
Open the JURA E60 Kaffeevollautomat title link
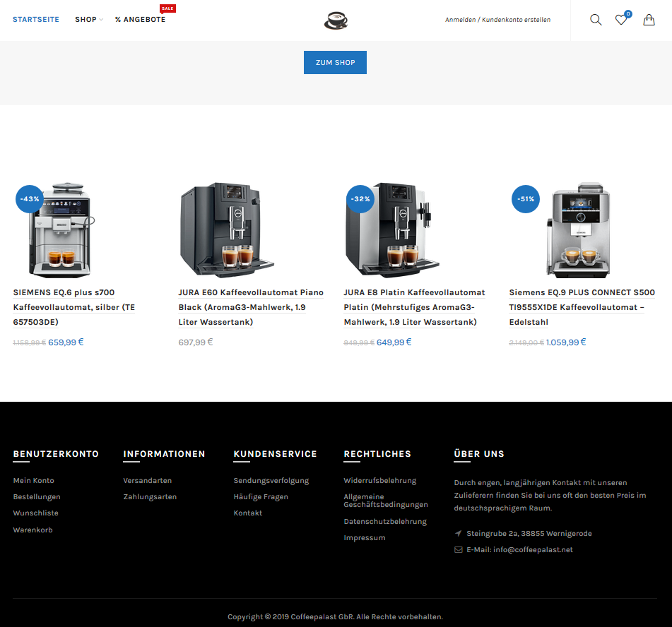pos(251,307)
